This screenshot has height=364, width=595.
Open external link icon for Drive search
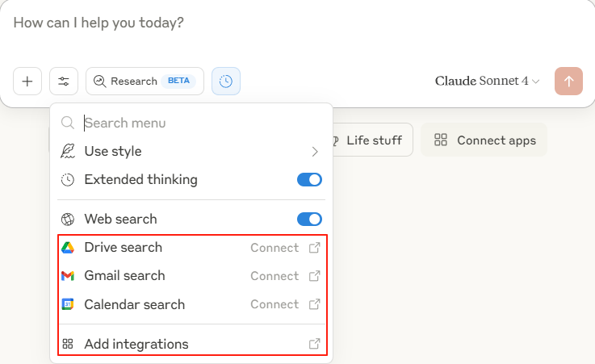[x=314, y=248]
